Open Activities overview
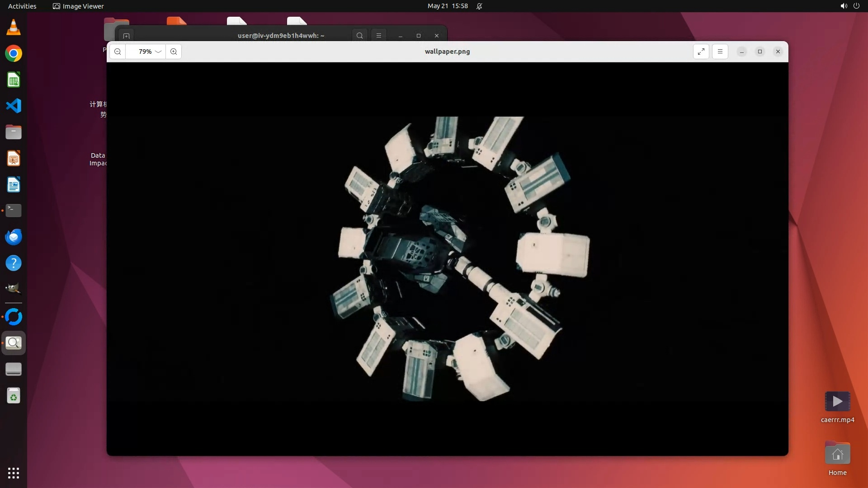 pyautogui.click(x=22, y=6)
